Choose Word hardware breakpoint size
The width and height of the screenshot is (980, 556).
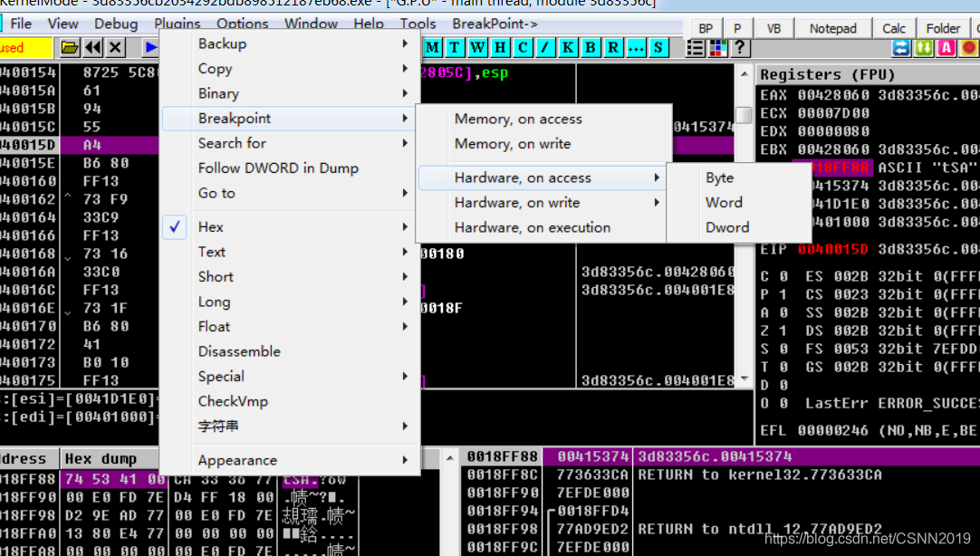739,203
